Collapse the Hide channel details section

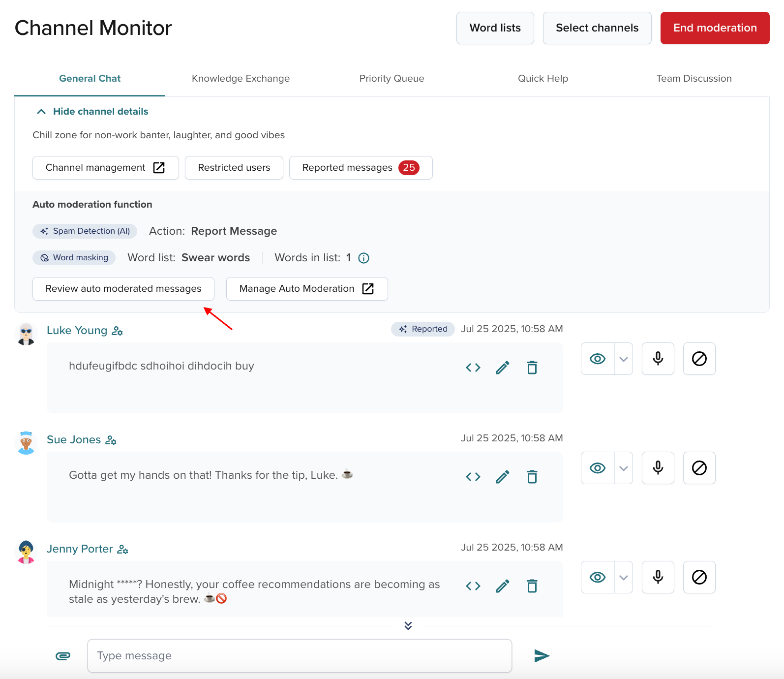click(x=92, y=112)
